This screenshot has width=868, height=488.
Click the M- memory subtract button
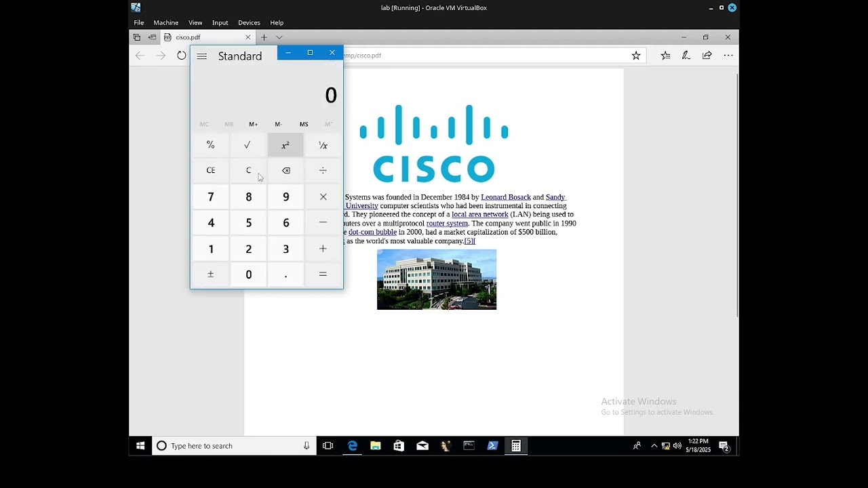coord(278,124)
